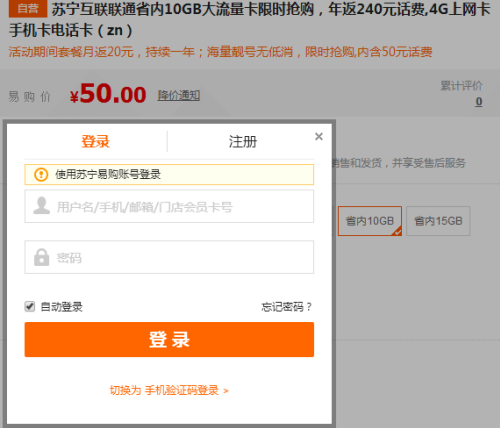Click the warning icon in login notice
Screen dimensions: 500x428
click(41, 174)
